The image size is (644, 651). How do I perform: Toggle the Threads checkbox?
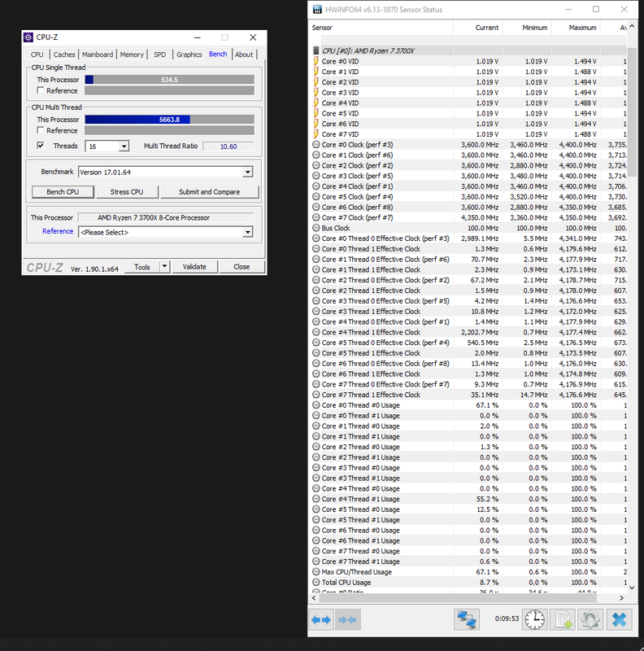tap(41, 146)
